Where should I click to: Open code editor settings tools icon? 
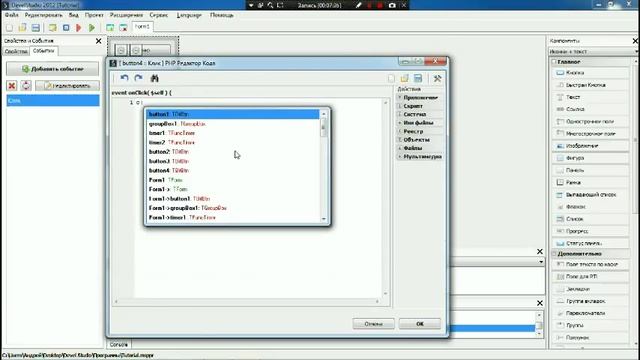click(437, 78)
